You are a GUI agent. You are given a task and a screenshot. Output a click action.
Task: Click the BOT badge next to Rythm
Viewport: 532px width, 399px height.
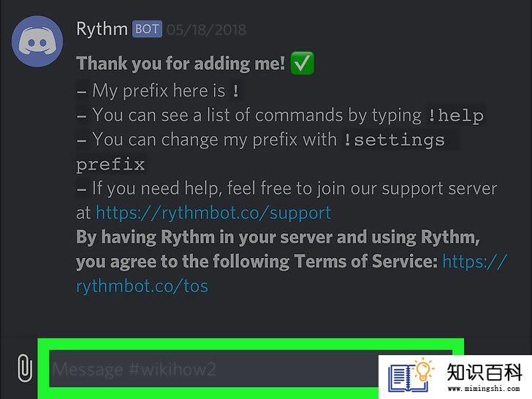pyautogui.click(x=147, y=28)
